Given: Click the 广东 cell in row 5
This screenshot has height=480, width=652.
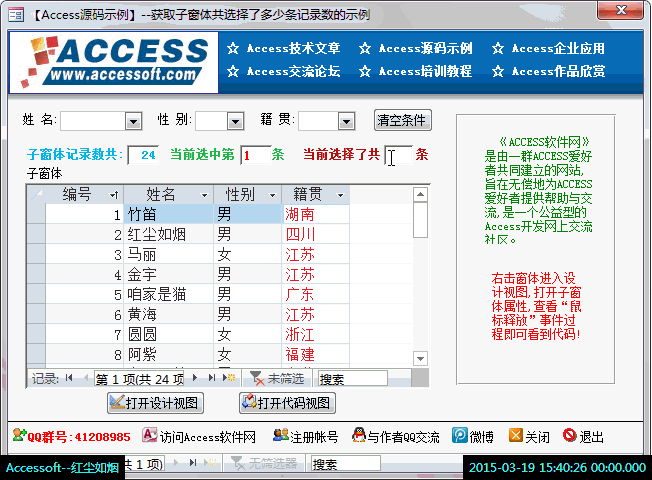Looking at the screenshot, I should pyautogui.click(x=315, y=294).
